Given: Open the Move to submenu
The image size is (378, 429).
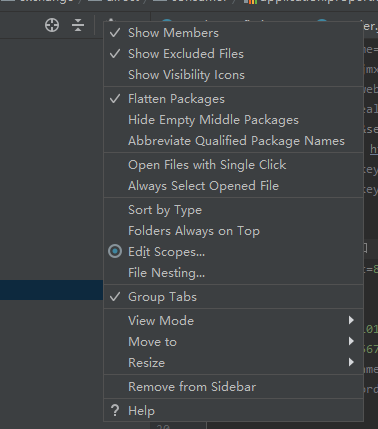Looking at the screenshot, I should (233, 342).
